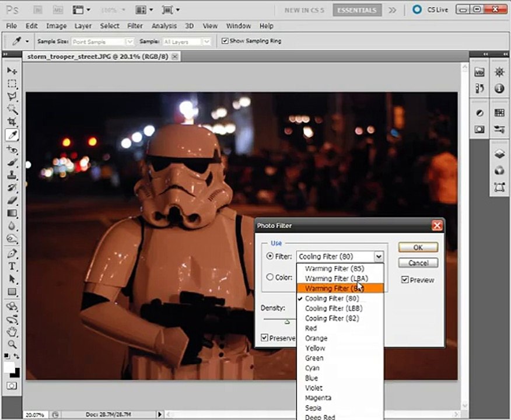The height and width of the screenshot is (420, 511).
Task: Select the Type tool
Action: 12,266
